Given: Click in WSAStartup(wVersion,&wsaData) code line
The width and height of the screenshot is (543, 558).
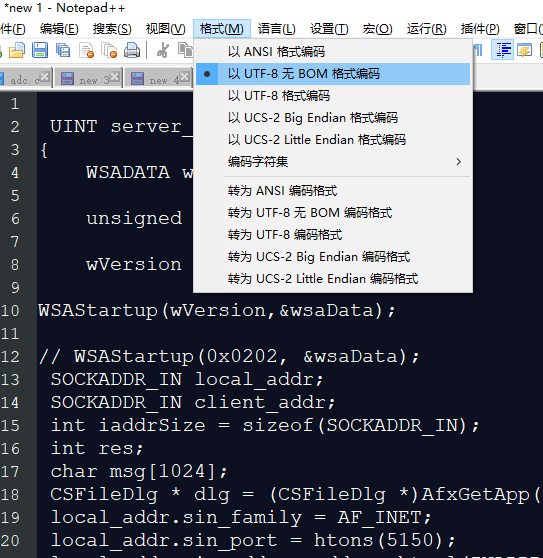Looking at the screenshot, I should click(217, 310).
